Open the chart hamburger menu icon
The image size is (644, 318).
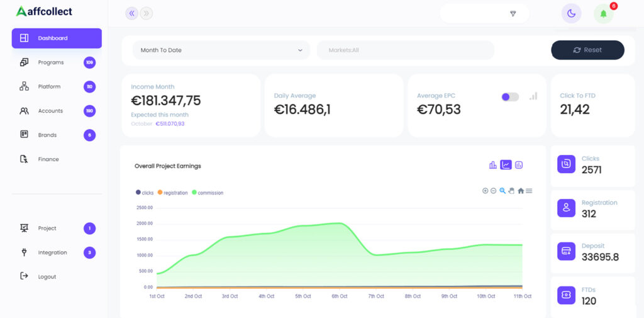(529, 191)
